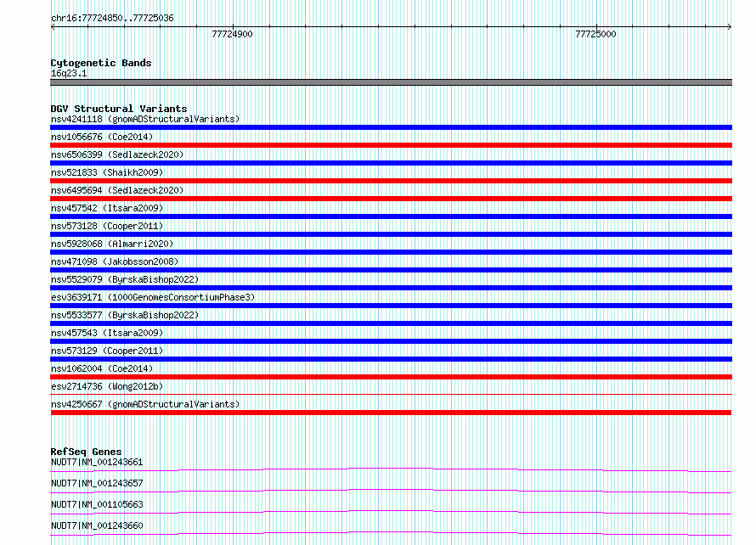This screenshot has width=756, height=545.
Task: Click the nsv4241118 gnomADStructuralVariants label
Action: [x=145, y=119]
